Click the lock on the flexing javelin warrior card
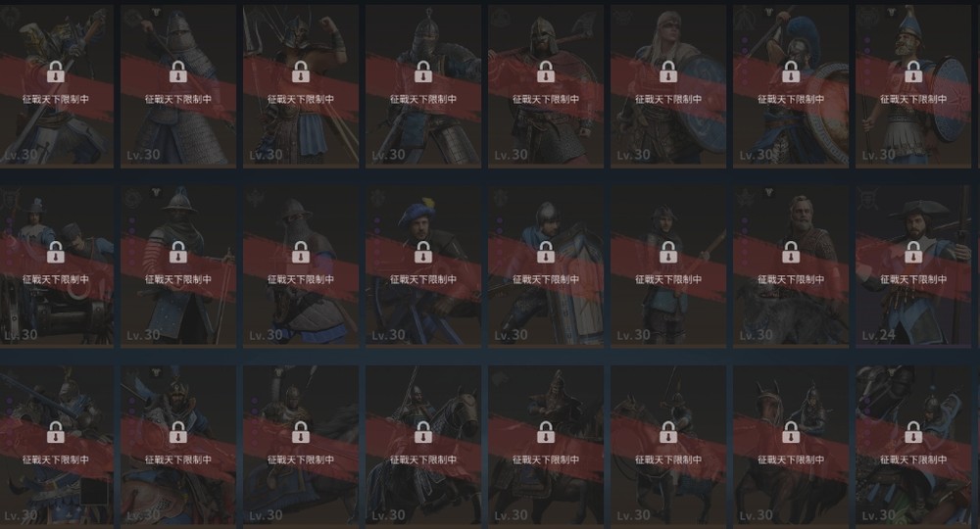980x529 pixels. coord(301,72)
